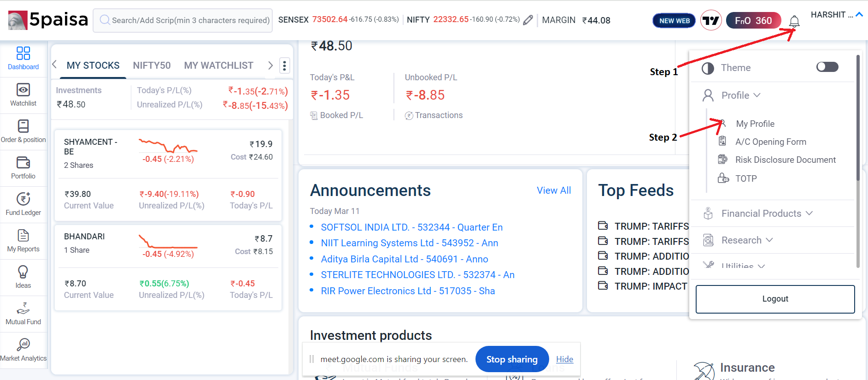Image resolution: width=868 pixels, height=380 pixels.
Task: Click the Theme half-circle icon
Action: click(708, 68)
